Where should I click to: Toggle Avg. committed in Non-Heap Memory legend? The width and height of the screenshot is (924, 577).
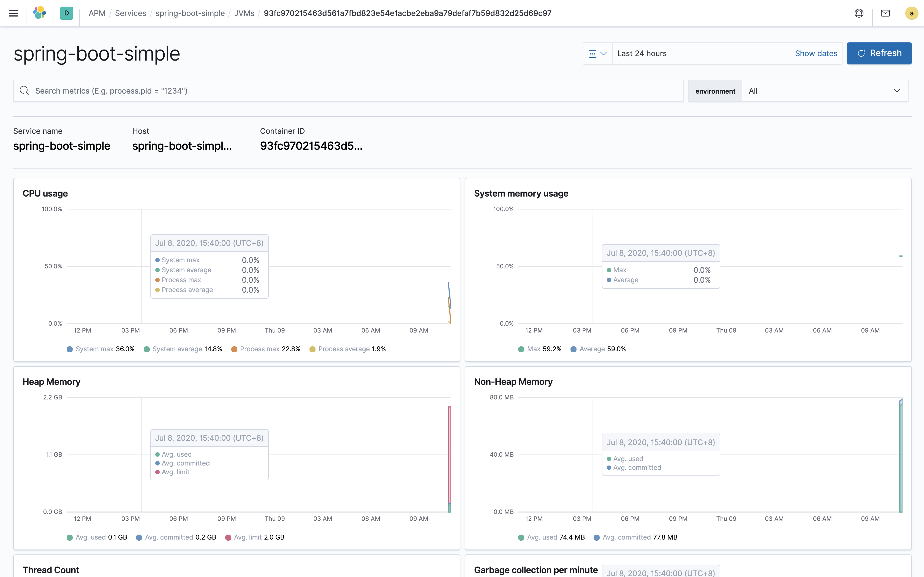coord(635,537)
